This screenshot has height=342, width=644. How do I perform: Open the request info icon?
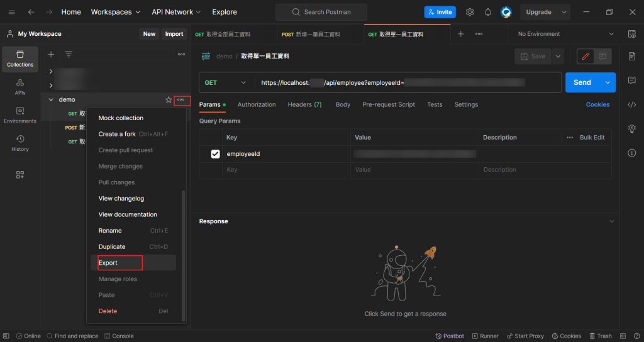pyautogui.click(x=632, y=153)
